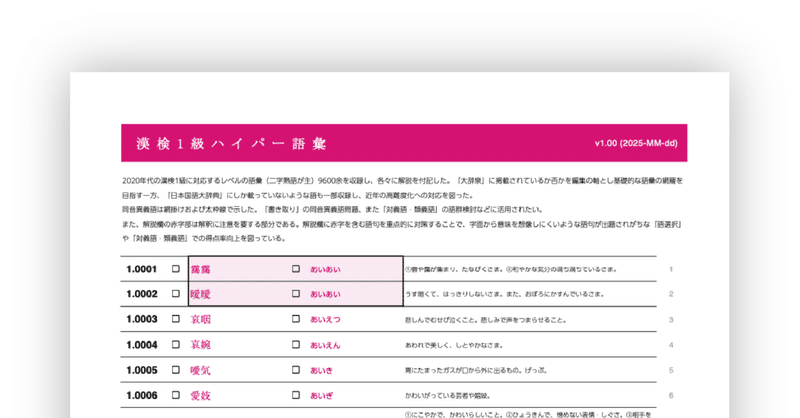Click the definition beginning 悲しんでむせび泣くこと
This screenshot has height=418, width=800.
click(486, 321)
